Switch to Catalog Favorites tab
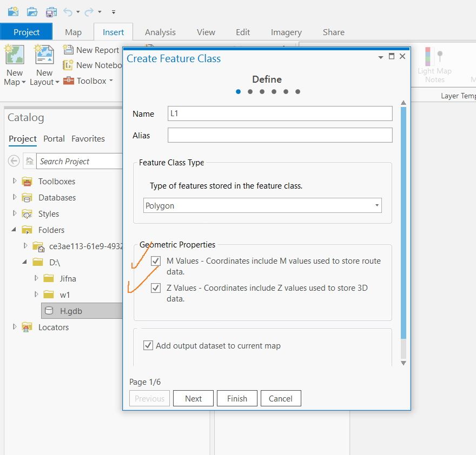The image size is (476, 455). coord(88,139)
